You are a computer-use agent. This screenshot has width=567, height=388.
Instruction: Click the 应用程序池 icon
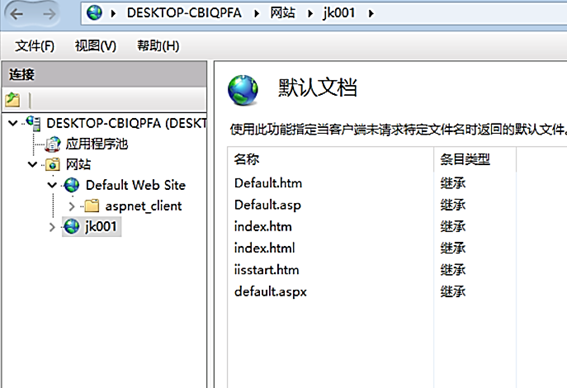tap(53, 144)
